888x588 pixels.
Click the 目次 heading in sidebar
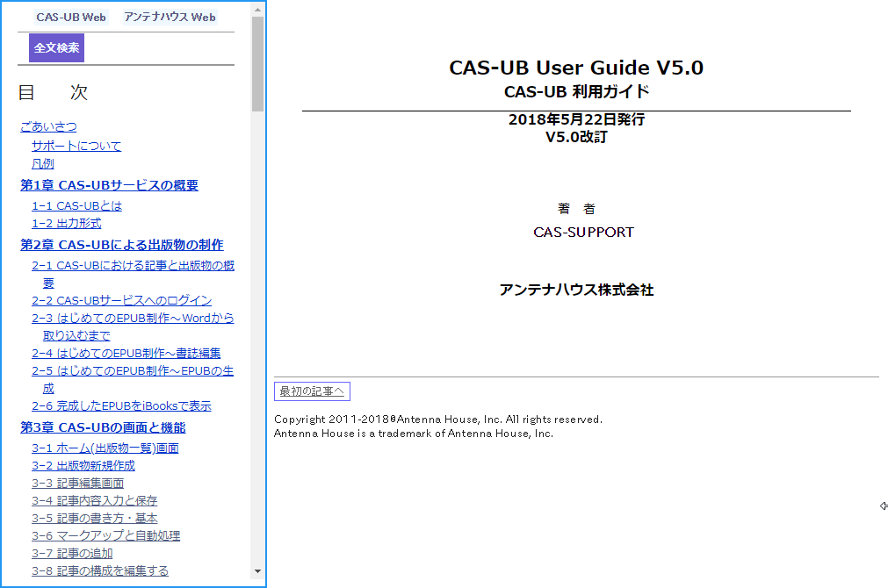[x=54, y=92]
